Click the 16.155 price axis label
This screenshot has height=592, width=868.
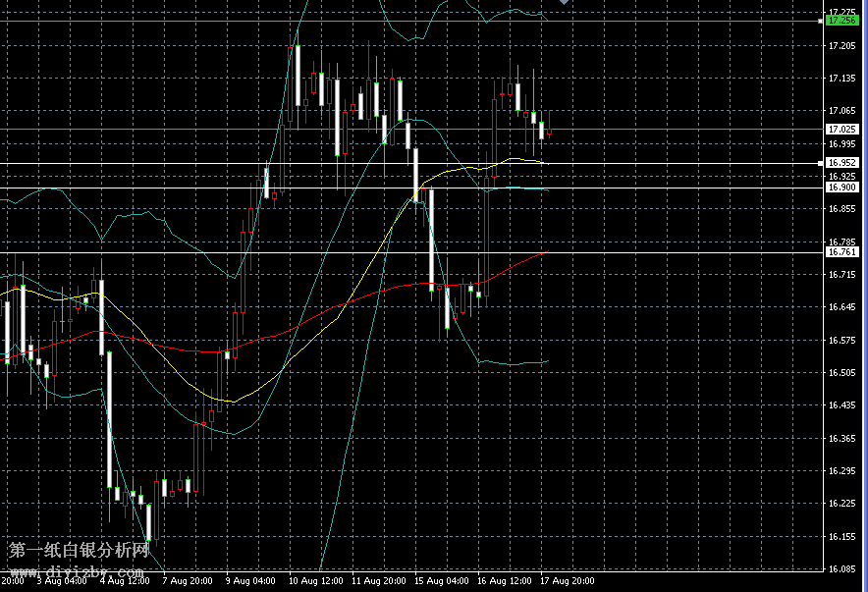tap(841, 537)
